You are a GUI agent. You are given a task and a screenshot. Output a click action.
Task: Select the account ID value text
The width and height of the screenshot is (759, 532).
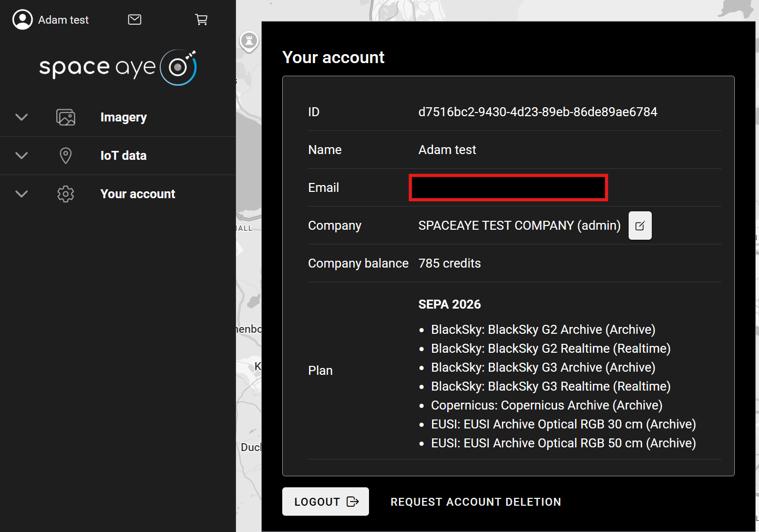tap(538, 112)
